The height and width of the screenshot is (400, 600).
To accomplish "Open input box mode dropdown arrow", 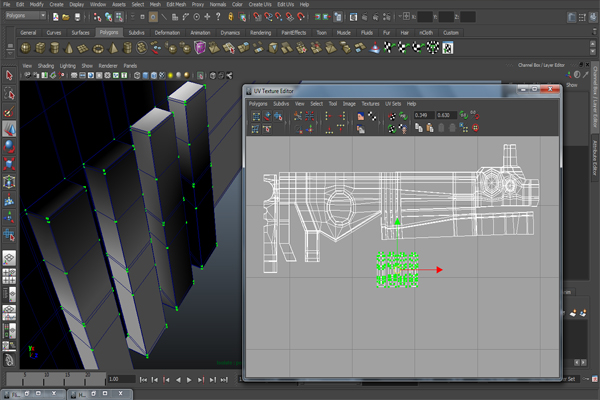I will coord(399,16).
